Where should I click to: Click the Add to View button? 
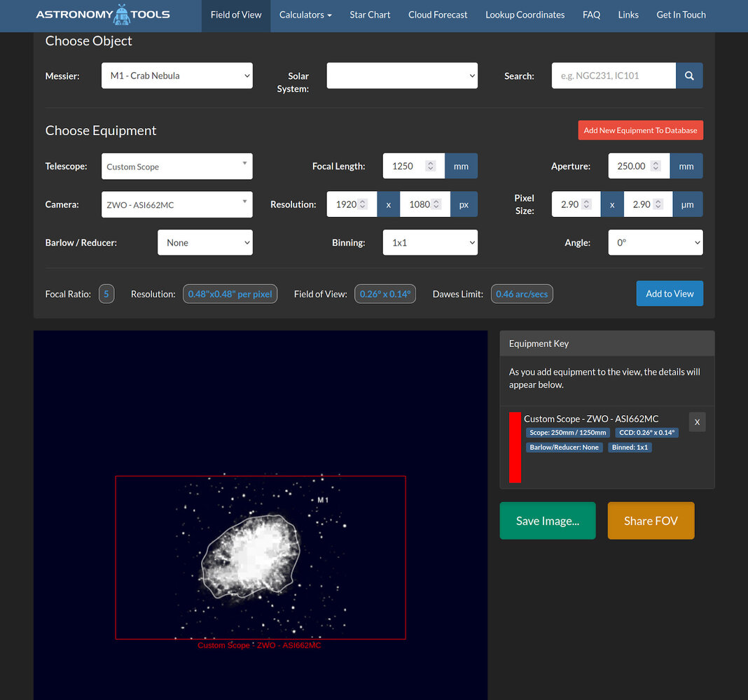(670, 293)
